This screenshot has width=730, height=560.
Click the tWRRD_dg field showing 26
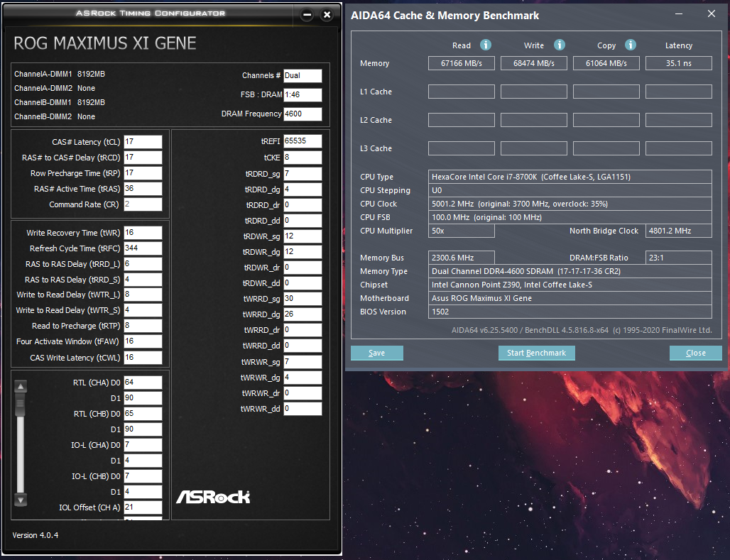(303, 314)
